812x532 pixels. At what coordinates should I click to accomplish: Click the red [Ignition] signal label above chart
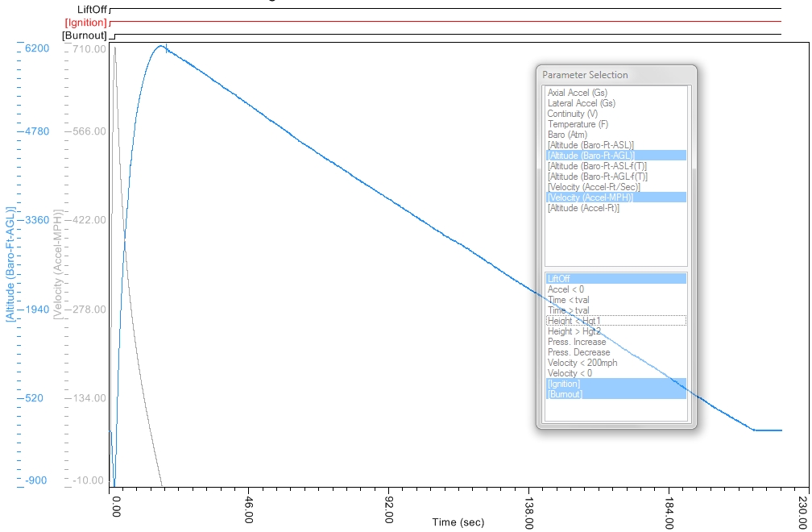coord(85,23)
